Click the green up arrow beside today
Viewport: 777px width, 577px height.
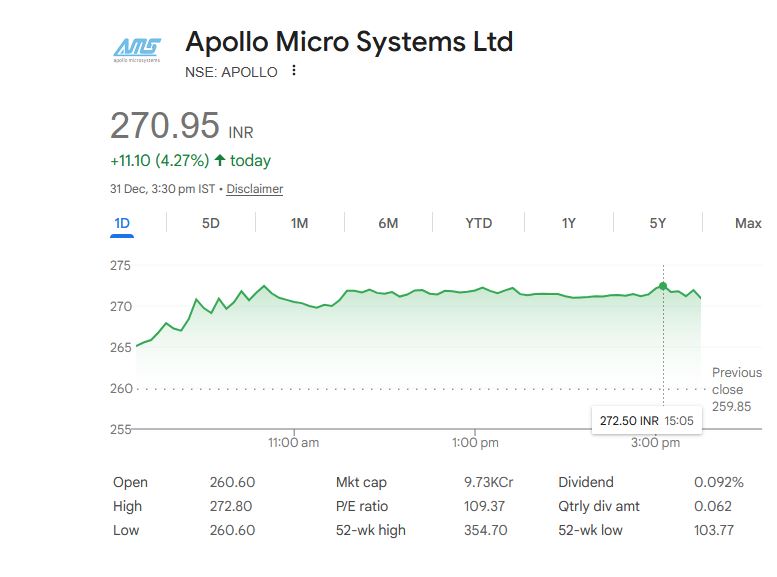point(220,160)
